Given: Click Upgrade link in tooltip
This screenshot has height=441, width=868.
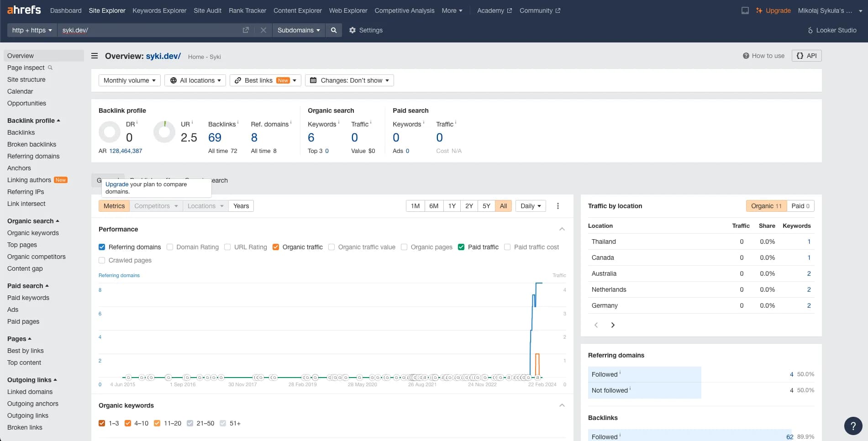Looking at the screenshot, I should coord(117,184).
